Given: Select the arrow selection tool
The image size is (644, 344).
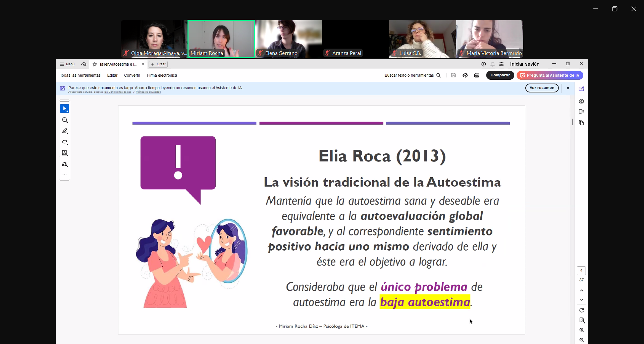Looking at the screenshot, I should [x=64, y=109].
